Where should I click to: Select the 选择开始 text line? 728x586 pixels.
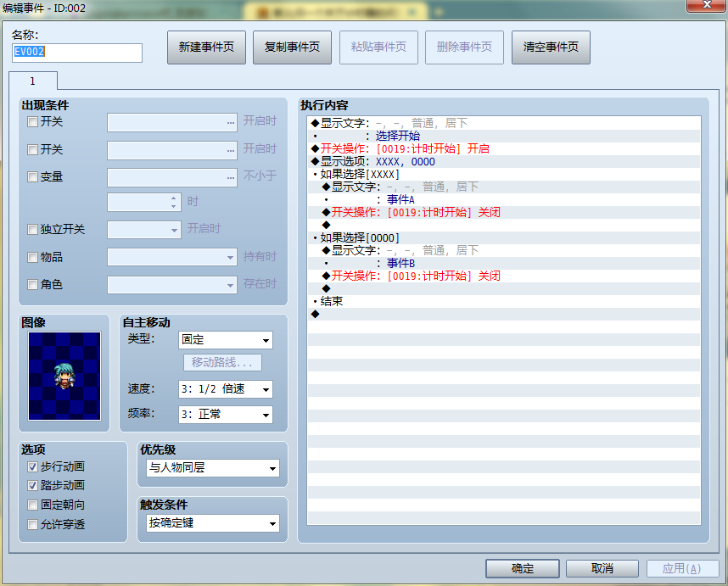504,136
